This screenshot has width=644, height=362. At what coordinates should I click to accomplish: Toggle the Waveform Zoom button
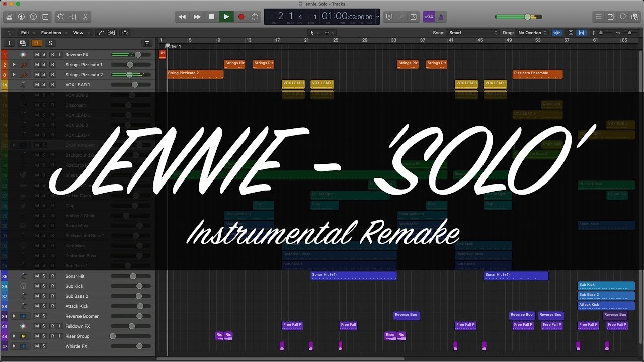tap(557, 33)
